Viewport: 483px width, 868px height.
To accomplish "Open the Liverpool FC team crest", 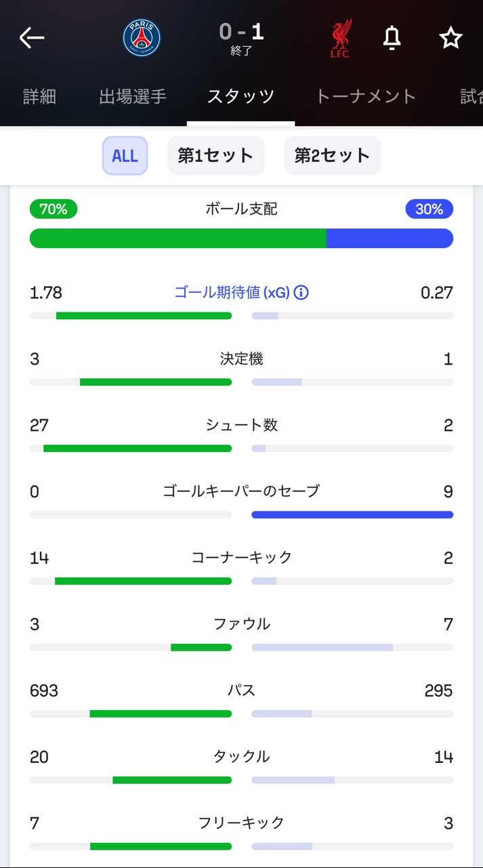I will pos(340,39).
